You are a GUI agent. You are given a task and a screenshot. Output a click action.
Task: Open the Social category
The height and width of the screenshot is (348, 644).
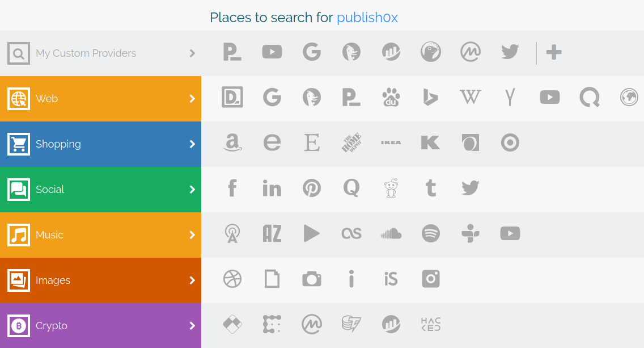coord(101,190)
